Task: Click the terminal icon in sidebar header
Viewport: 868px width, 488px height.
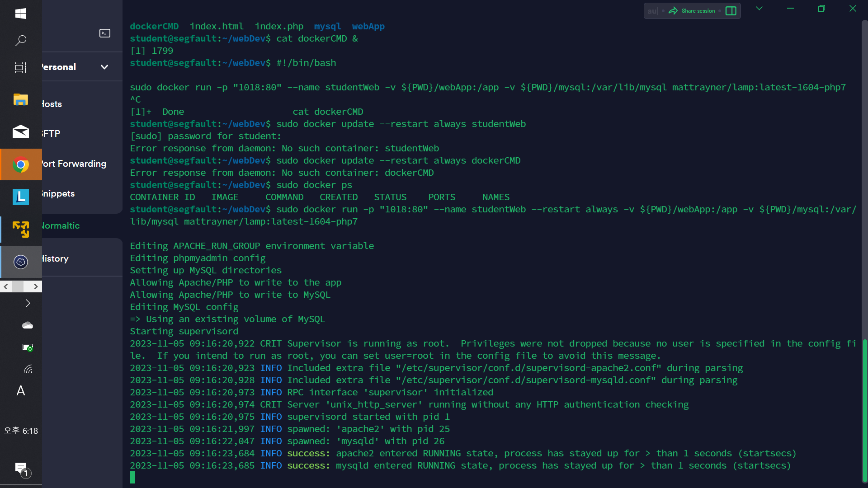Action: pyautogui.click(x=105, y=33)
